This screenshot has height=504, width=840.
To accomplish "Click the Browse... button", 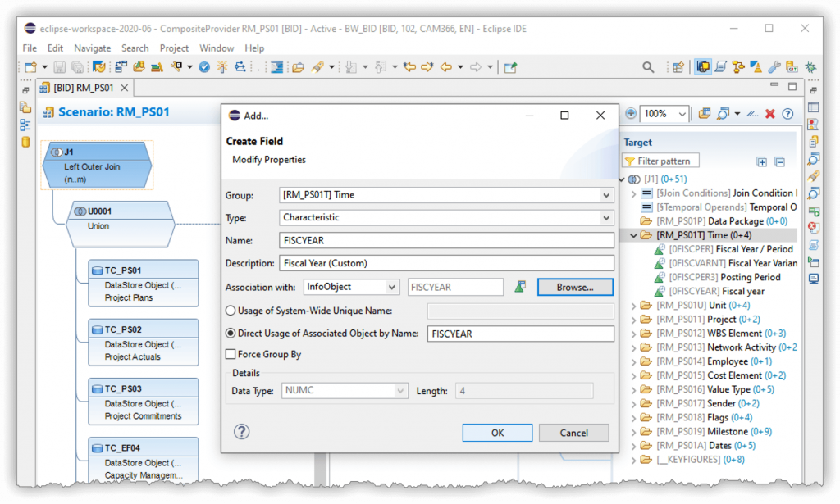I will (x=575, y=287).
